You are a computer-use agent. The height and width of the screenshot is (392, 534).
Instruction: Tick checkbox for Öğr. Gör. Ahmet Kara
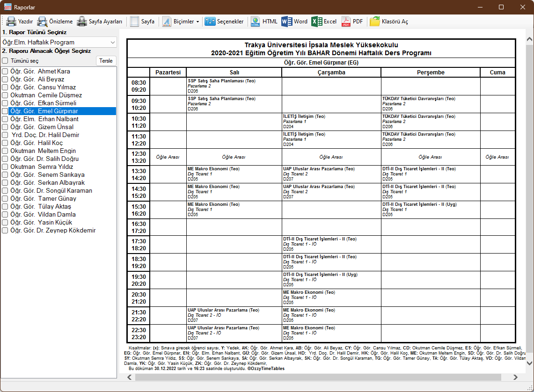[x=5, y=72]
